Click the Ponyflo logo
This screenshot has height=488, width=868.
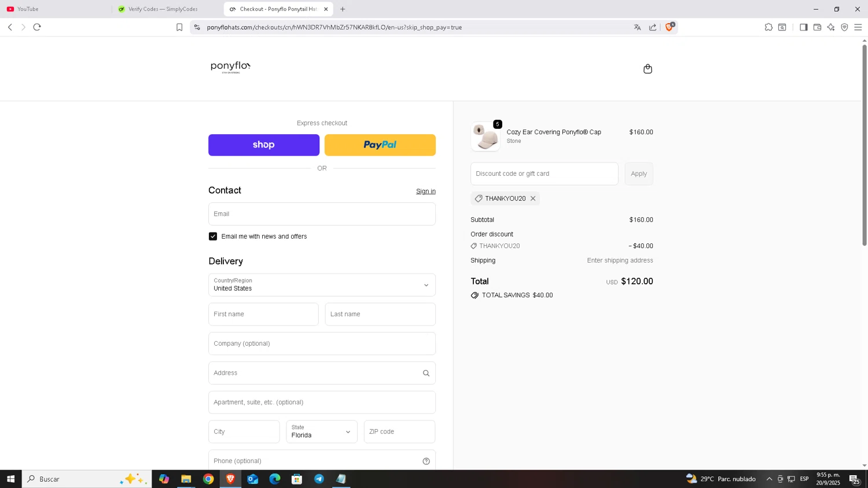coord(230,67)
